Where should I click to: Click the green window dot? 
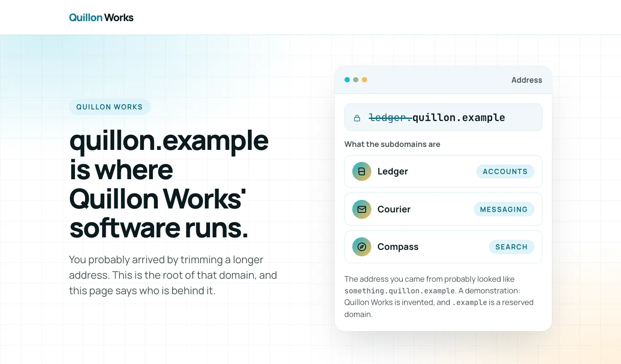(x=356, y=80)
